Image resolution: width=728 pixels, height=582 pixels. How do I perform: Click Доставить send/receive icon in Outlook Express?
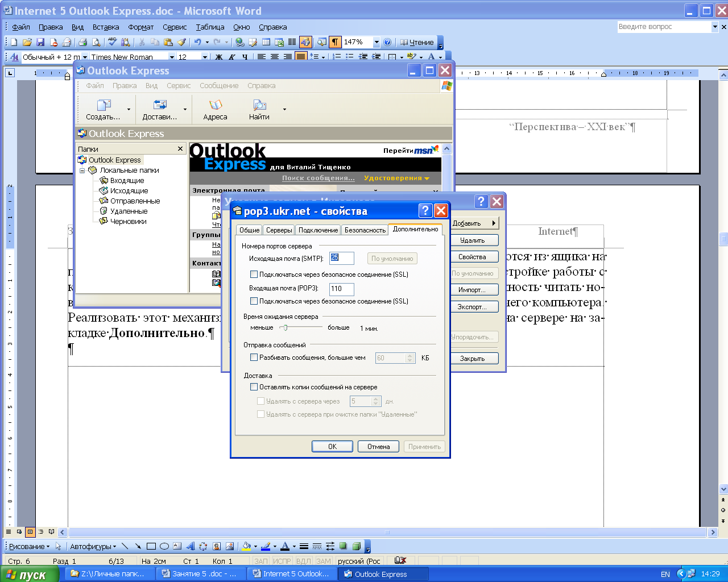coord(160,109)
